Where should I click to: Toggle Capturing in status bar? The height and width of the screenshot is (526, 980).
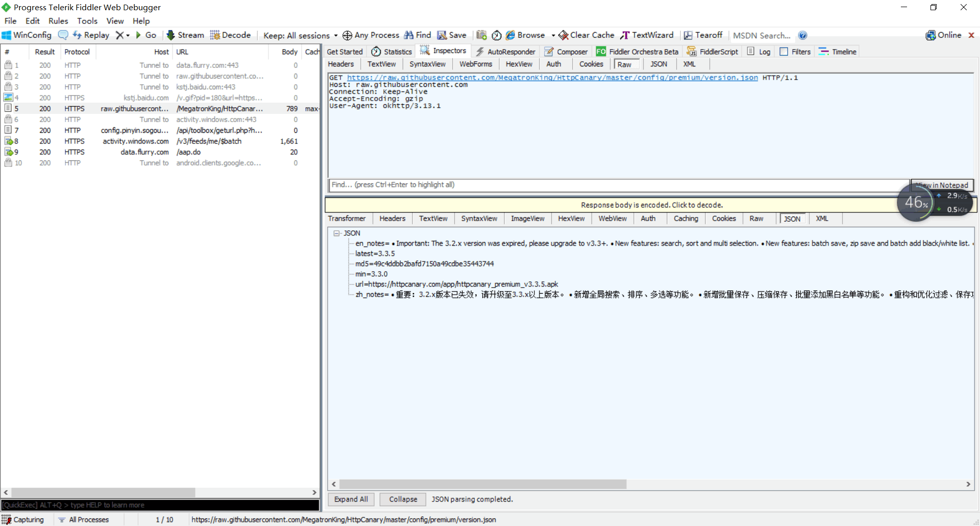coord(23,519)
